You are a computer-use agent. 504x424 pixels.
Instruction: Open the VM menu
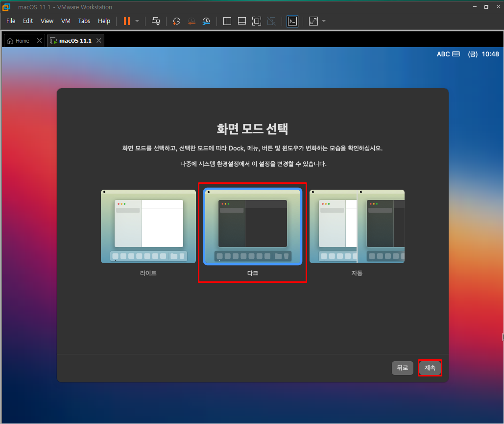[66, 21]
